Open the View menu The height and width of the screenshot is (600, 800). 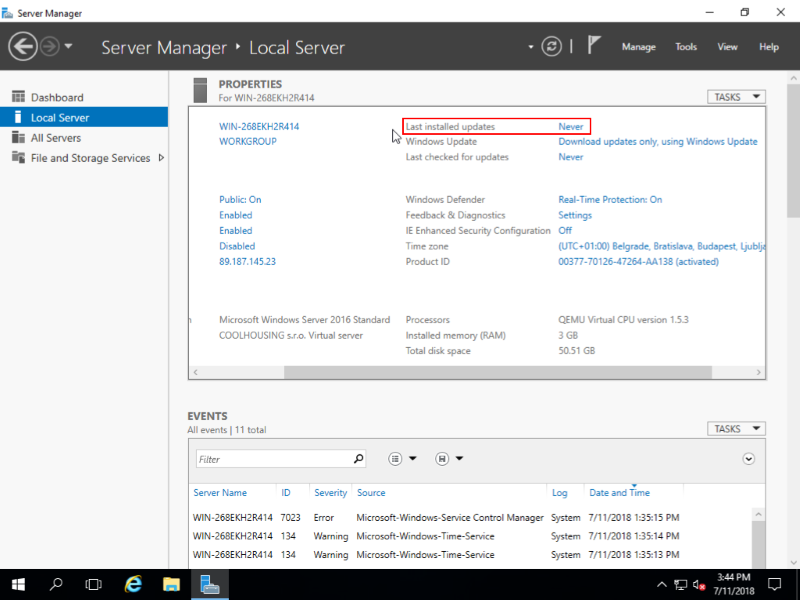727,47
